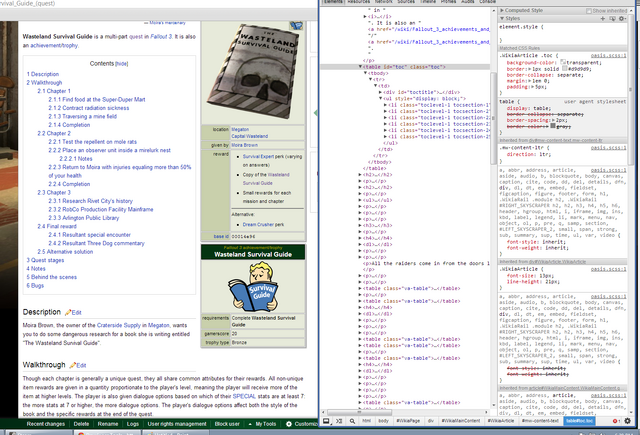Open DevTools settings gear at bottom right
The width and height of the screenshot is (640, 435).
click(x=627, y=421)
